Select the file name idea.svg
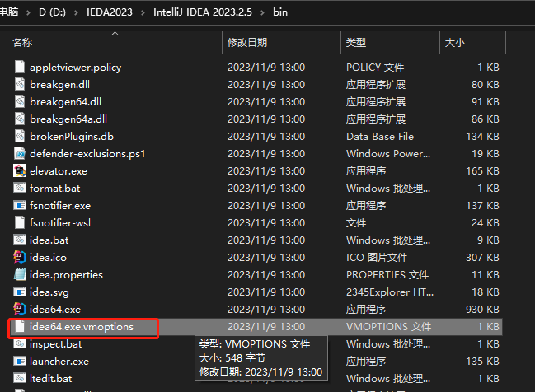The image size is (535, 392). 49,292
